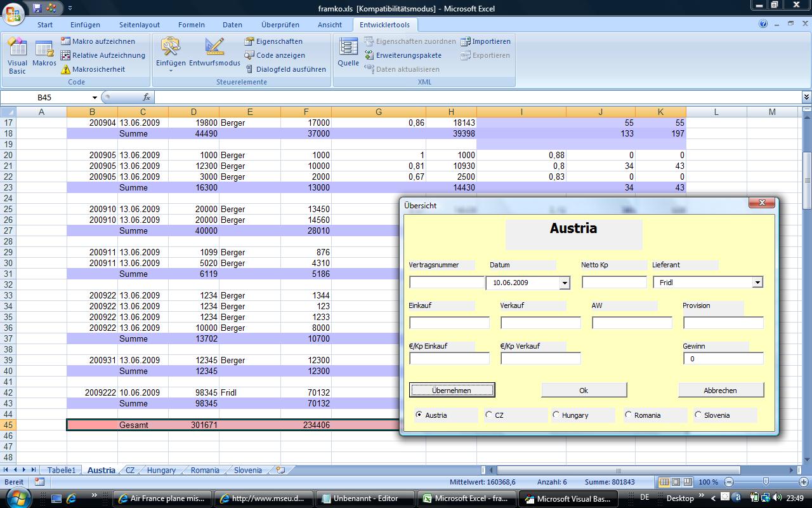Choose the Slovenia radio button
Image resolution: width=812 pixels, height=508 pixels.
(x=698, y=415)
